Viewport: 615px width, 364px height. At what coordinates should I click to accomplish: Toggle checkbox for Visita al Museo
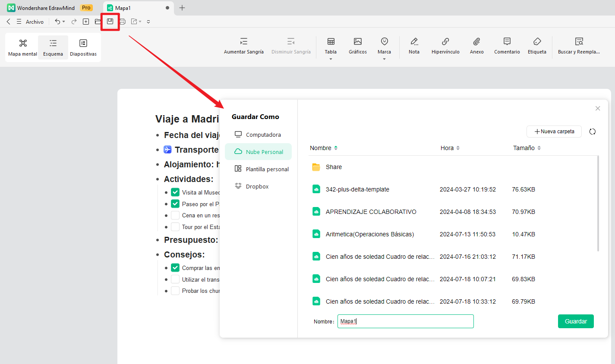pyautogui.click(x=175, y=192)
